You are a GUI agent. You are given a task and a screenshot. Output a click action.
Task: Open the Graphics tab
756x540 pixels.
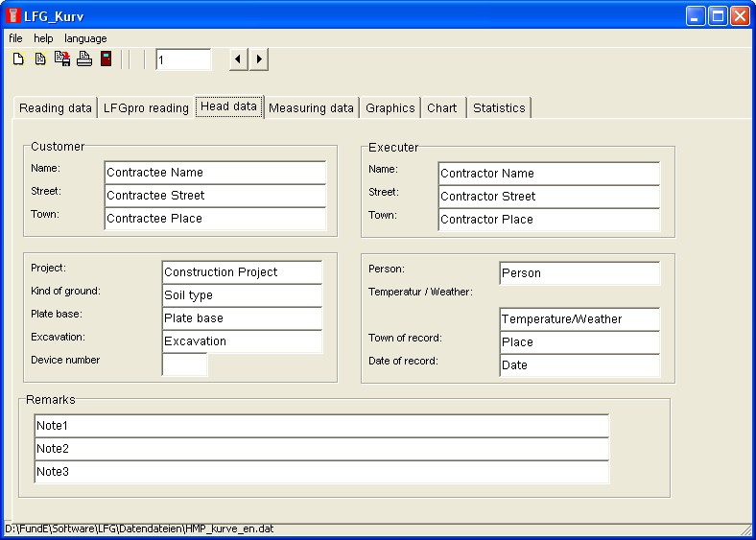[390, 108]
